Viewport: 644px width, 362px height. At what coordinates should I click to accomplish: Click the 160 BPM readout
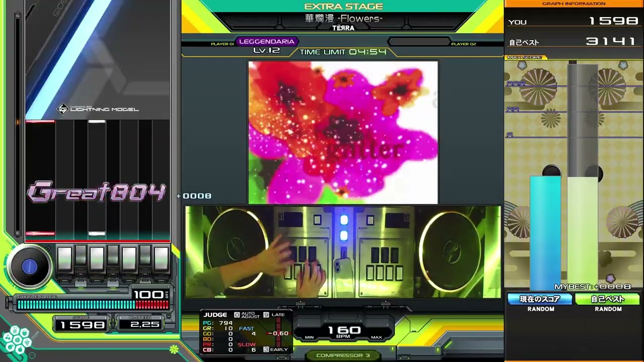tap(345, 331)
